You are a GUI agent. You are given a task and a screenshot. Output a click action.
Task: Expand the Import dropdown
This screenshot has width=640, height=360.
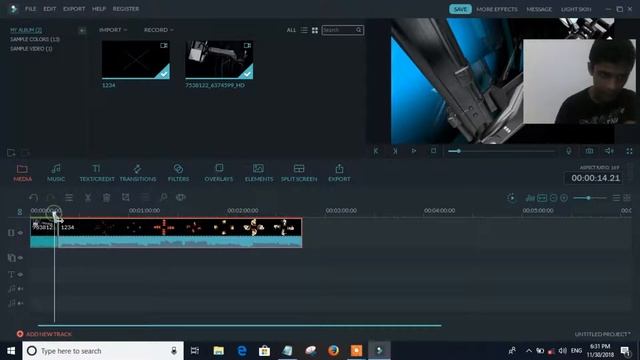pos(113,30)
